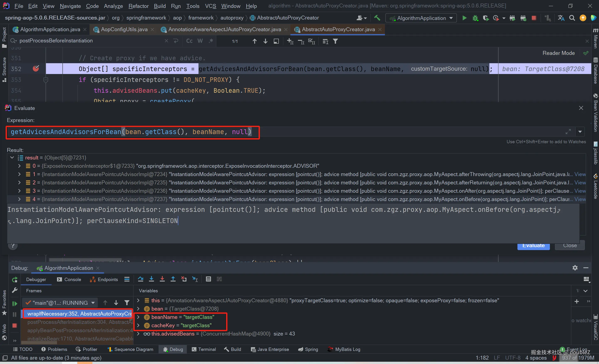This screenshot has height=364, width=599.
Task: Click the Search Everywhere magnifier icon
Action: (572, 18)
